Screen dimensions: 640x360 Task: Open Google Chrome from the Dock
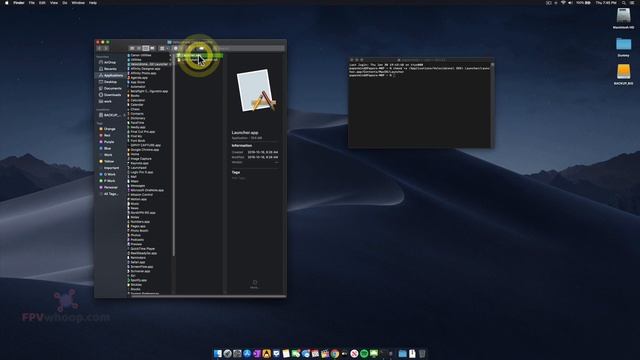[x=335, y=353]
